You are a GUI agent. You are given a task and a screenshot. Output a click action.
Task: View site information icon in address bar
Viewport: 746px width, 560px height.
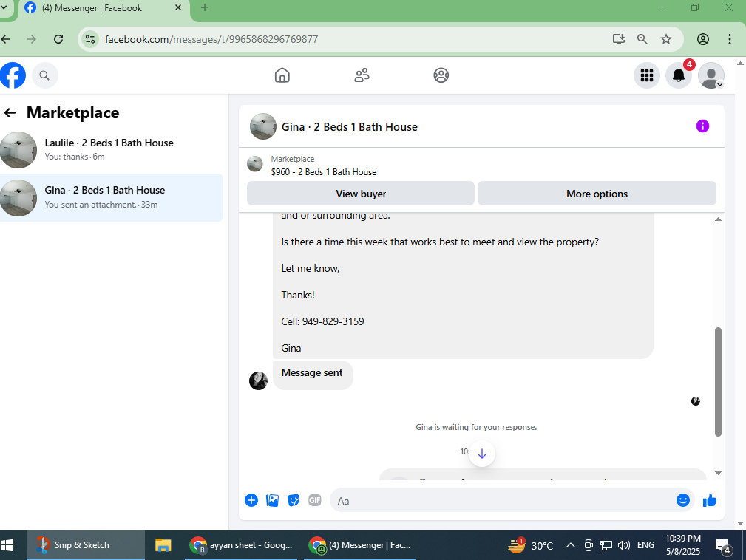point(90,39)
